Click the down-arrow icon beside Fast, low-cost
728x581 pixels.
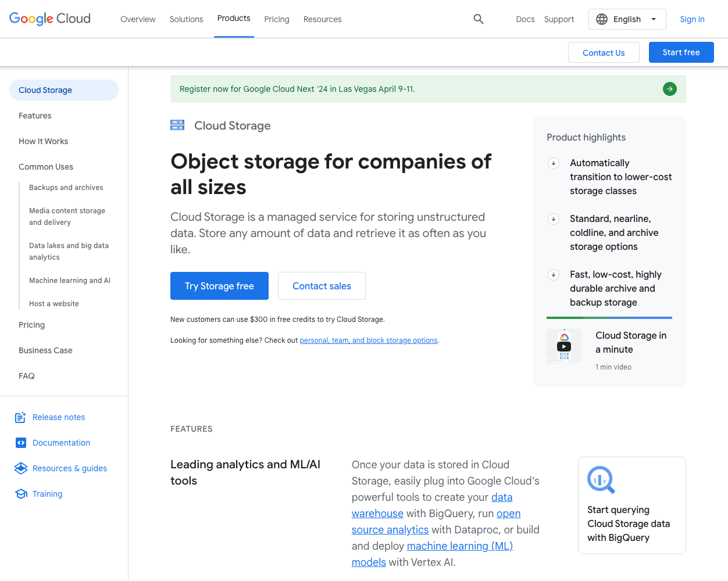click(554, 275)
